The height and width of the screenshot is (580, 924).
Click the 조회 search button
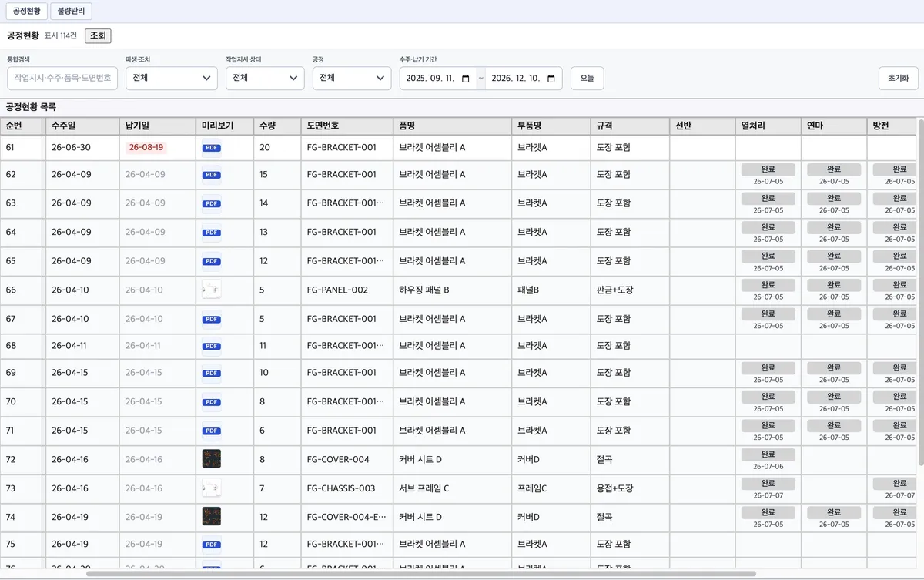tap(99, 35)
